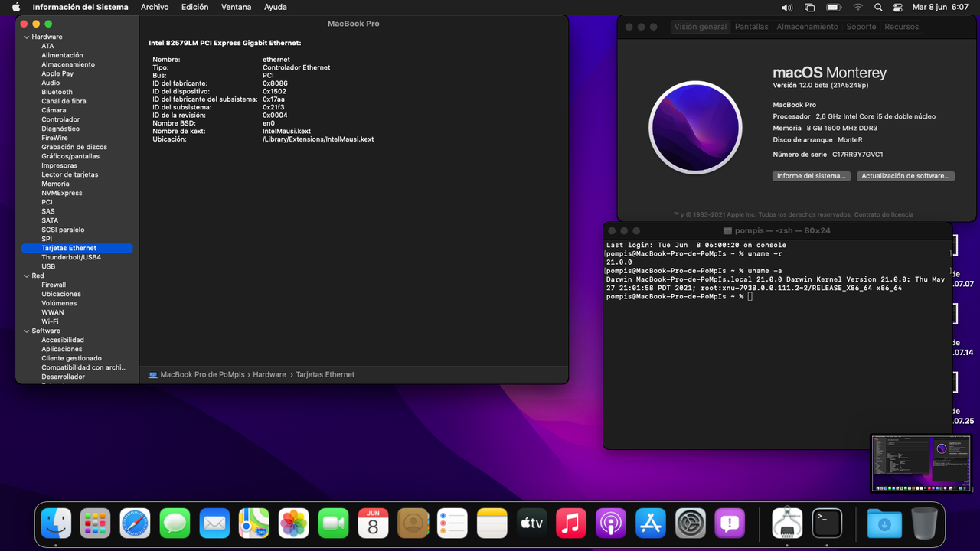Open the Apple menu
The image size is (980, 551).
click(15, 7)
